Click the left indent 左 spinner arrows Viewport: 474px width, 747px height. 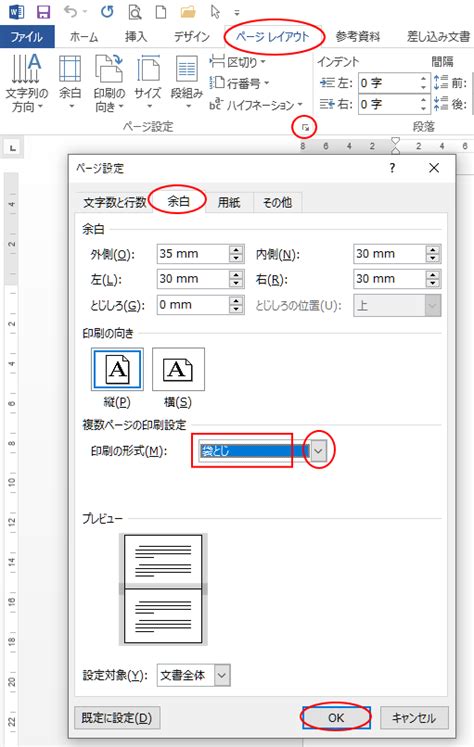pos(424,83)
